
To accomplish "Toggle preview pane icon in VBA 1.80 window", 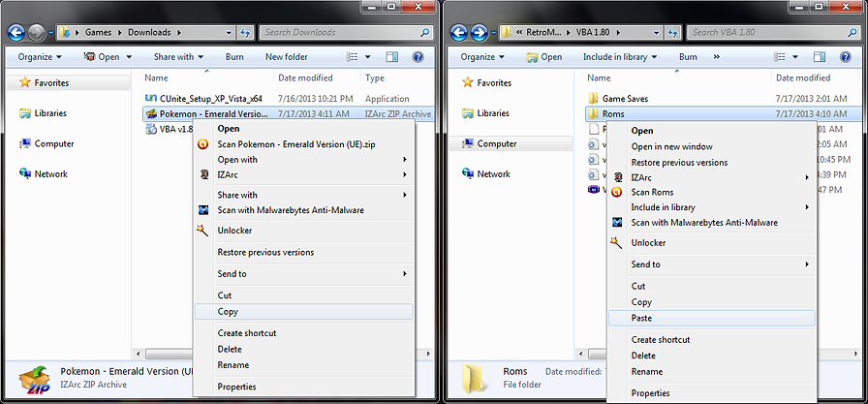I will coord(820,57).
